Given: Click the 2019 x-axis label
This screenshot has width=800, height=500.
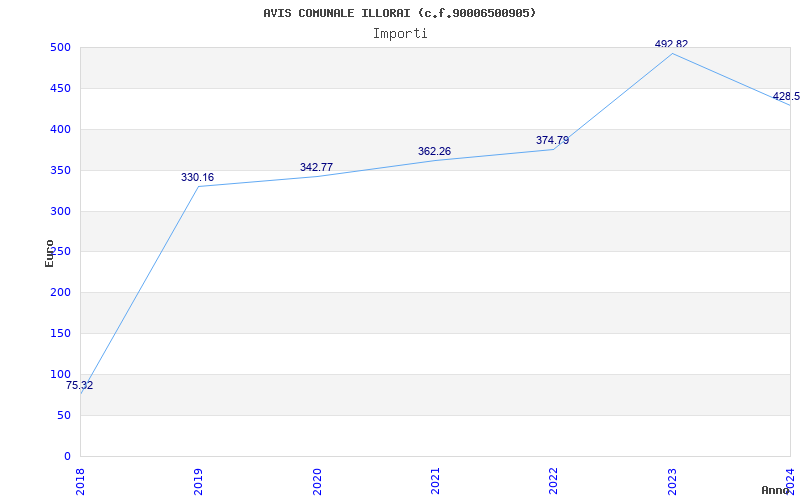Looking at the screenshot, I should (198, 481).
